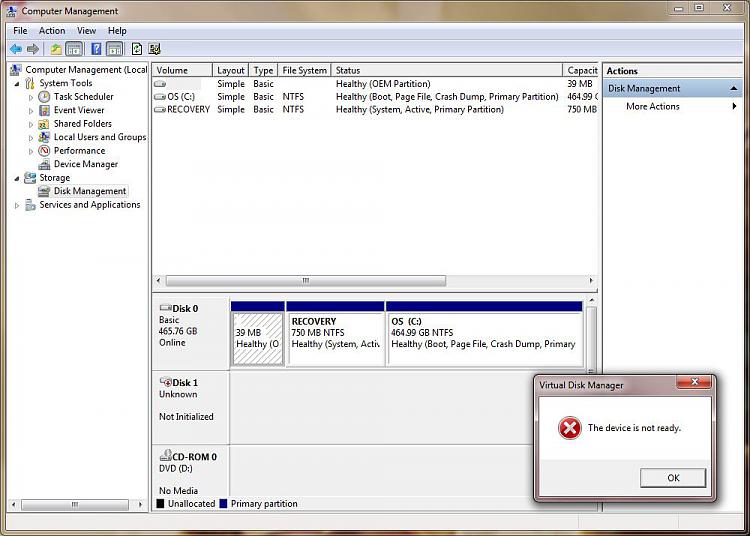Click the Refresh toolbar icon
Viewport: 750px width, 536px height.
(137, 49)
